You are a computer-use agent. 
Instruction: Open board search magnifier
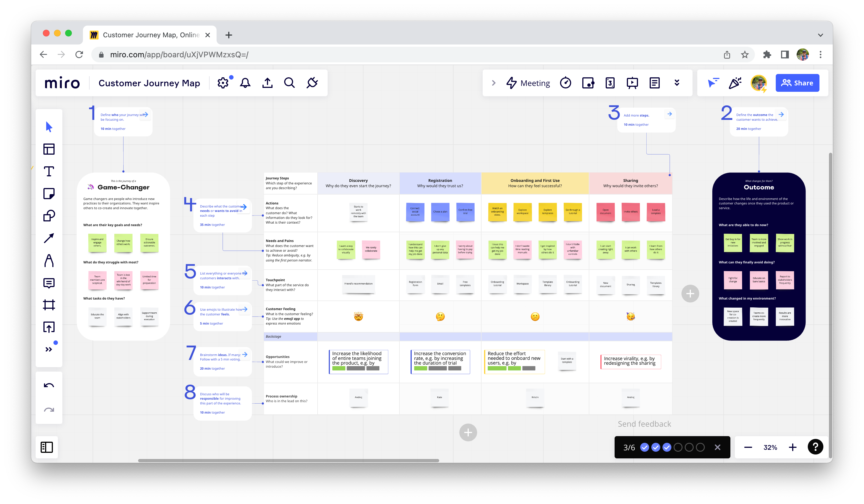[289, 83]
